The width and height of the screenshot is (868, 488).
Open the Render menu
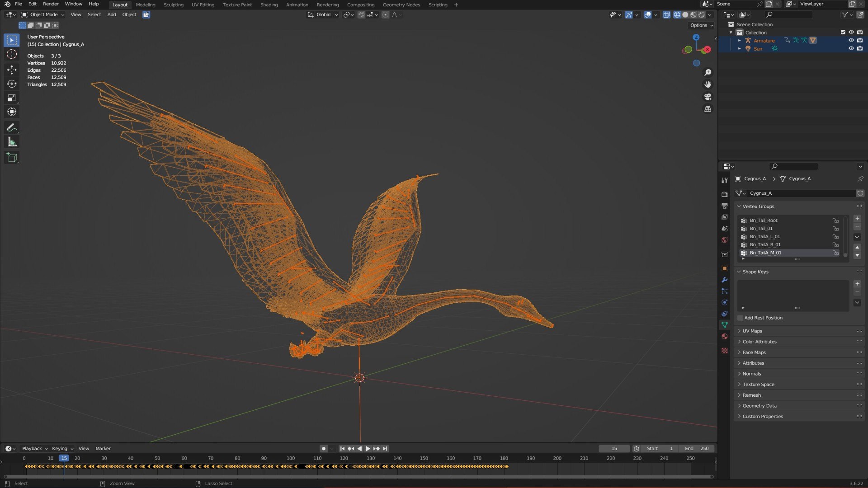[x=51, y=4]
